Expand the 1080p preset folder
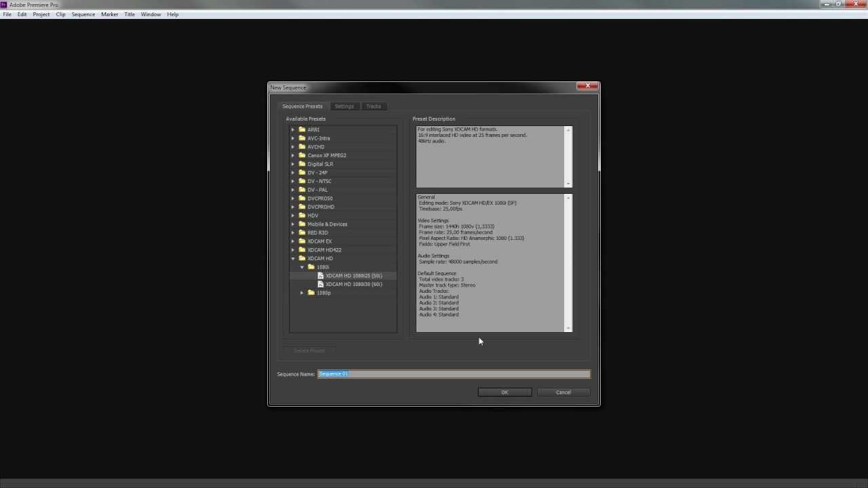The width and height of the screenshot is (868, 488). [302, 292]
